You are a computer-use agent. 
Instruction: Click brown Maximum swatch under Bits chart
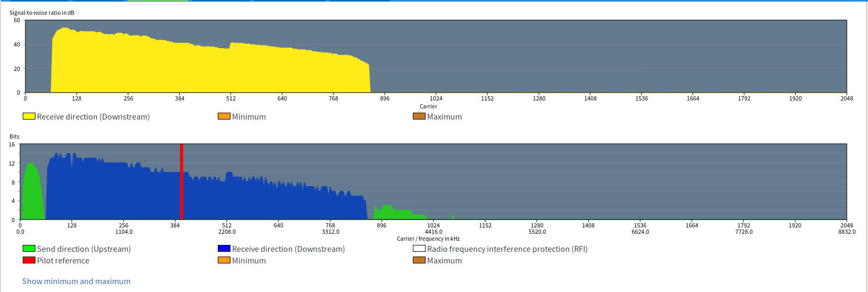[x=419, y=260]
